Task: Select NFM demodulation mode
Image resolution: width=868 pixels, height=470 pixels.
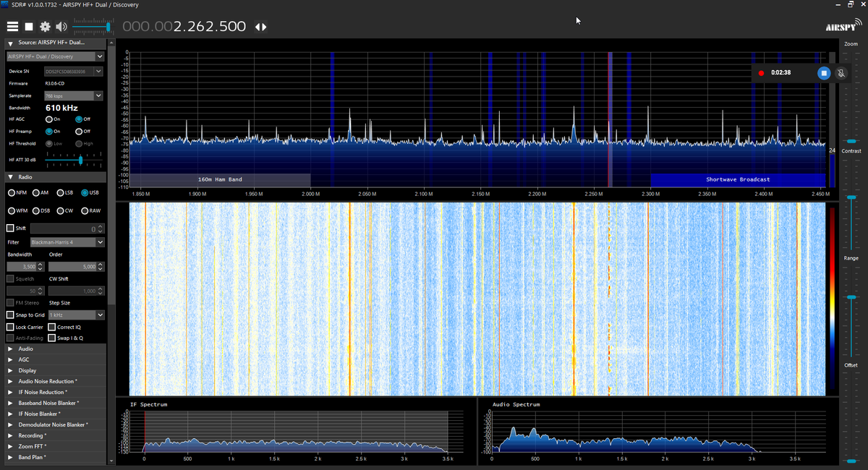Action: pos(17,192)
